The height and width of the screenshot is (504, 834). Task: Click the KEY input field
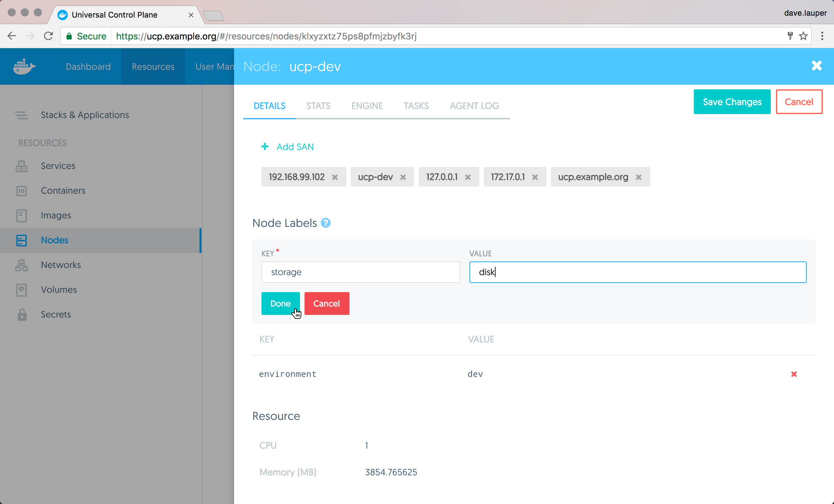click(x=360, y=272)
